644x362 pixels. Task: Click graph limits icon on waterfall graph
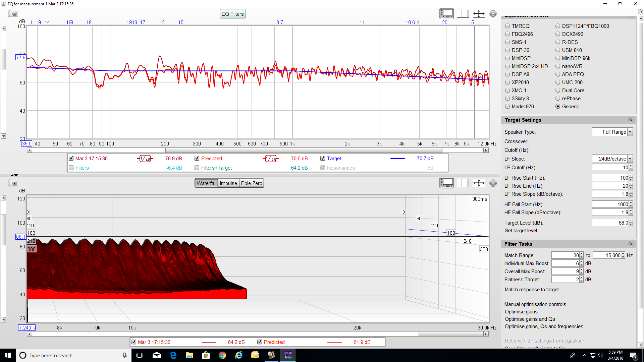pos(479,183)
